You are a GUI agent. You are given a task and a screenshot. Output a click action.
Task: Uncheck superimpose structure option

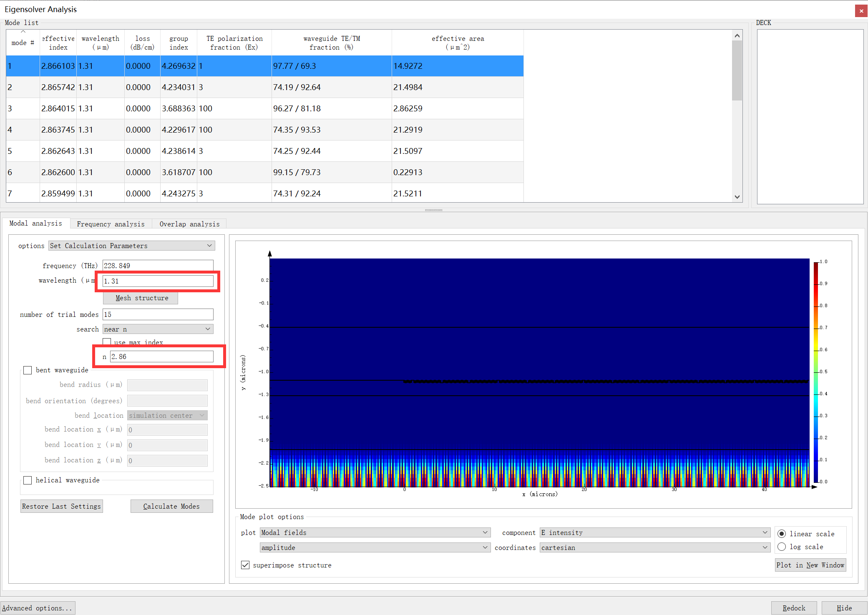point(245,565)
